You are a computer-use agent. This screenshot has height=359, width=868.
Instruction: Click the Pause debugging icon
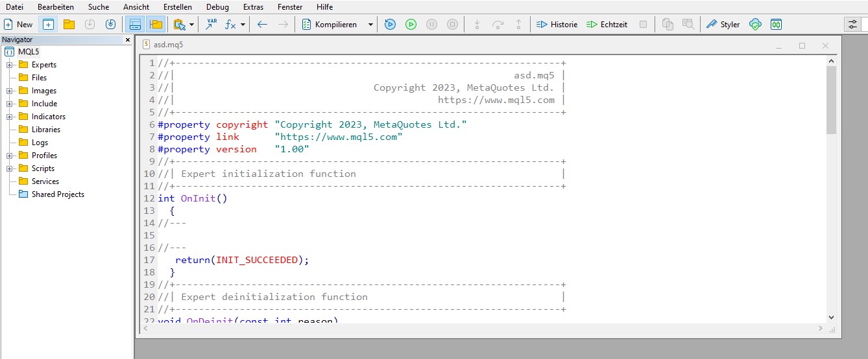coord(431,24)
